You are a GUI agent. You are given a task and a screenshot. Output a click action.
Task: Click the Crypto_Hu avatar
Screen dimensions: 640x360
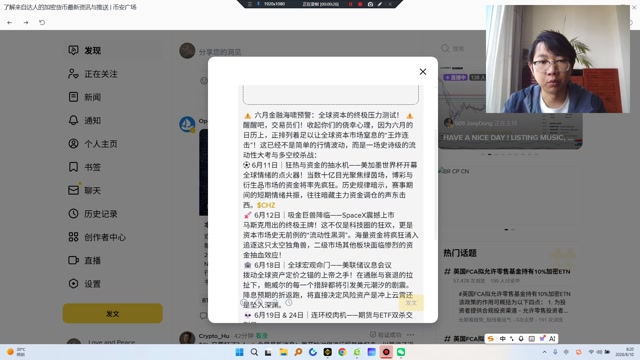tap(187, 338)
